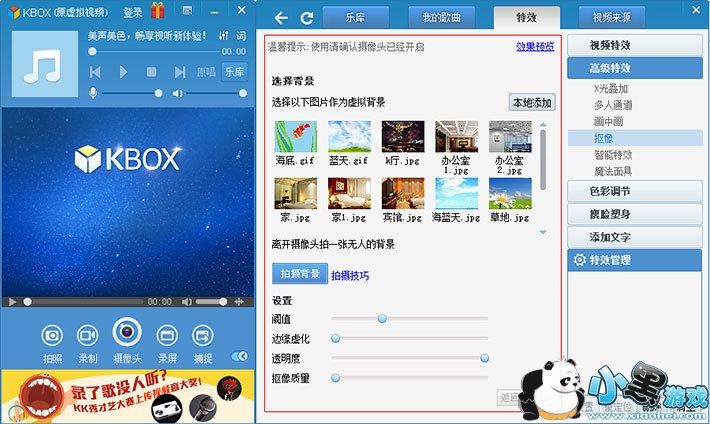Skip to next track
The height and width of the screenshot is (424, 710).
click(x=180, y=72)
